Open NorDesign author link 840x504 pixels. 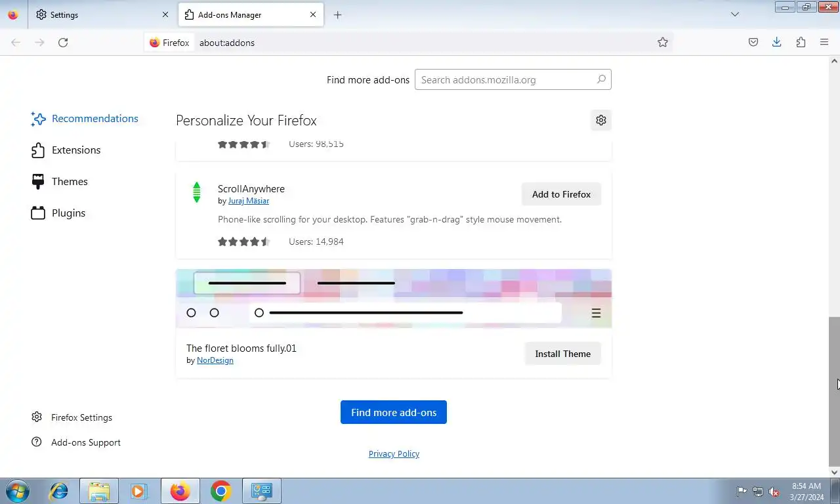pos(215,360)
